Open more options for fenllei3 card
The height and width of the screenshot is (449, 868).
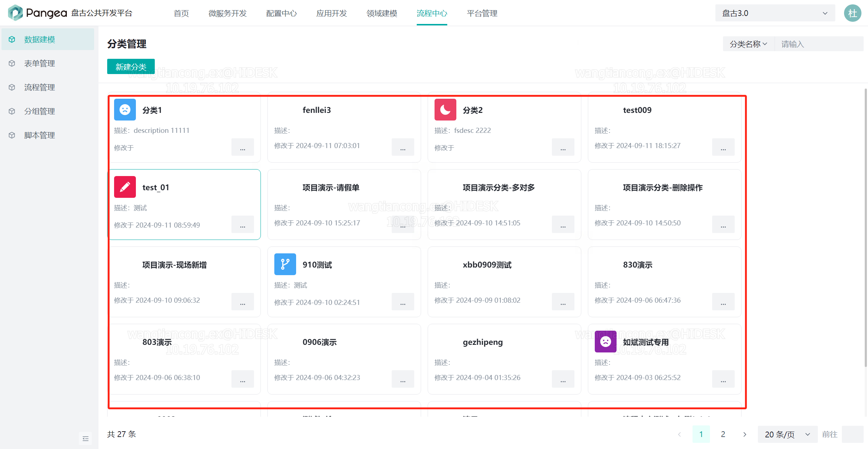pos(403,147)
